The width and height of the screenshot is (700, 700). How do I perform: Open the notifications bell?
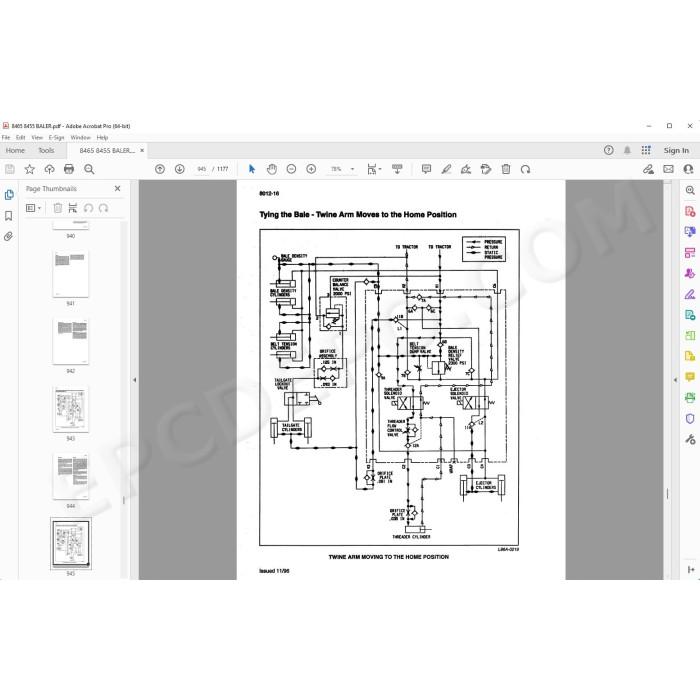[x=627, y=150]
